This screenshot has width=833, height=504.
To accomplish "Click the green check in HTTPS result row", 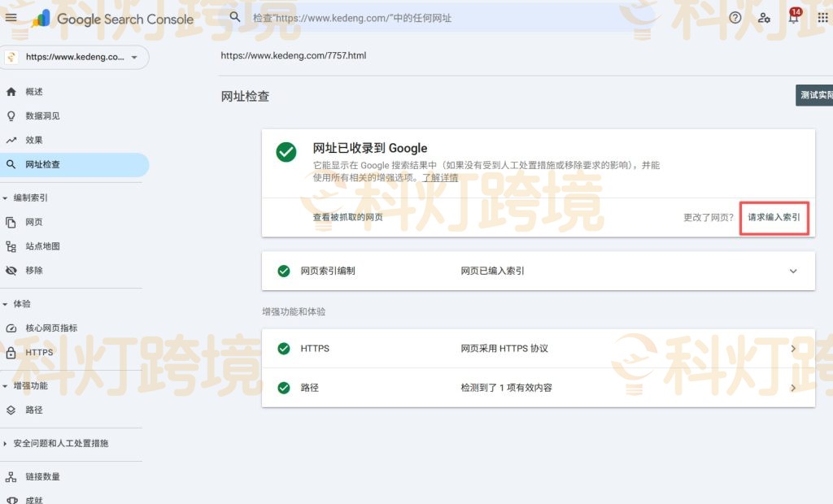I will 284,349.
